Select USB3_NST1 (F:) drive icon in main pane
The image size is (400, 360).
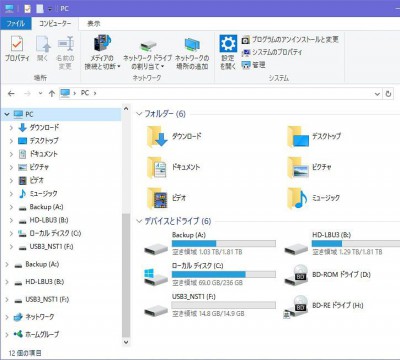coord(156,310)
